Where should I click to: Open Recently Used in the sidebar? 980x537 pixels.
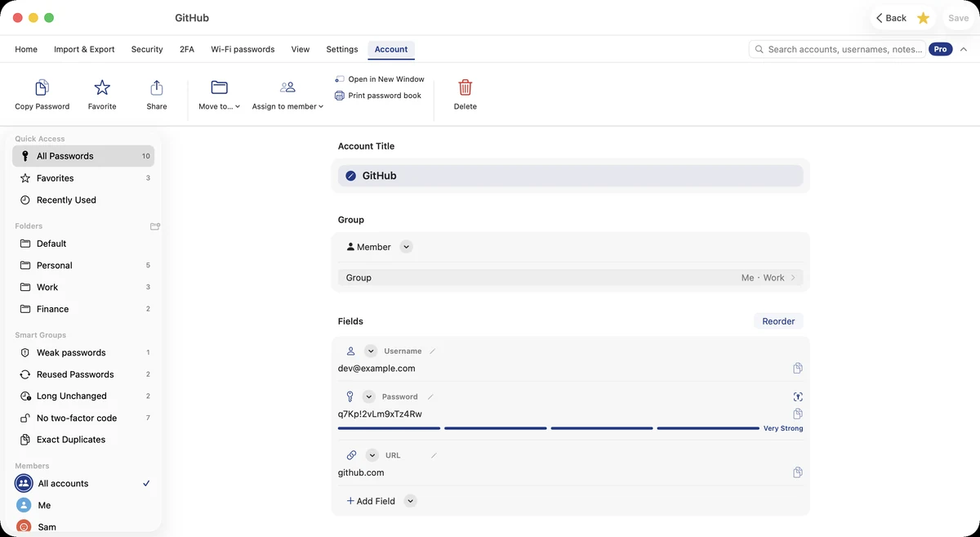pyautogui.click(x=83, y=200)
